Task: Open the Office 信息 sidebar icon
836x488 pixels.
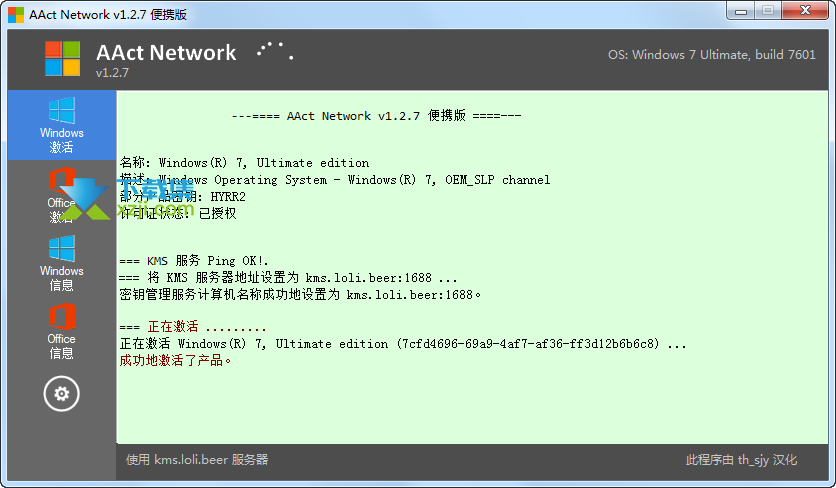Action: click(62, 331)
